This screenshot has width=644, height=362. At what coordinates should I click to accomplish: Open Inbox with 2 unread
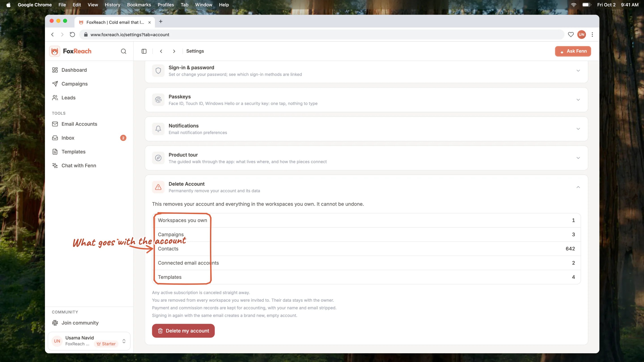(89, 138)
